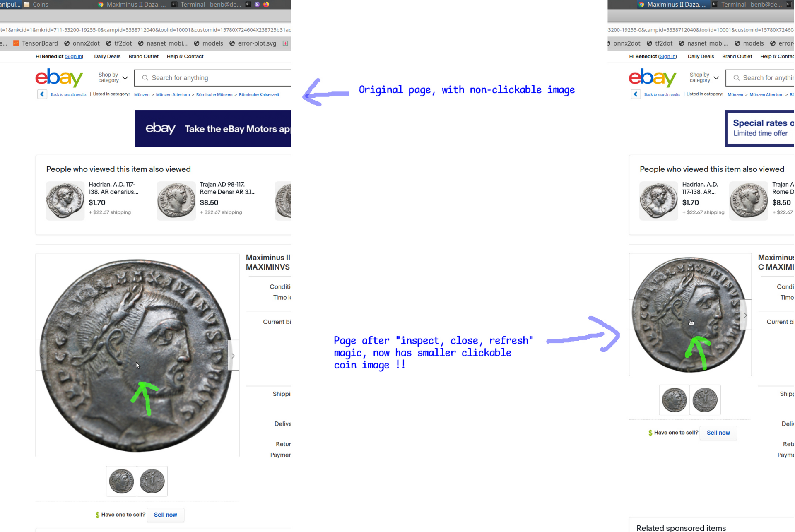Open TensorBoard bookmark in left browser
Screen dimensions: 795x532
click(36, 43)
